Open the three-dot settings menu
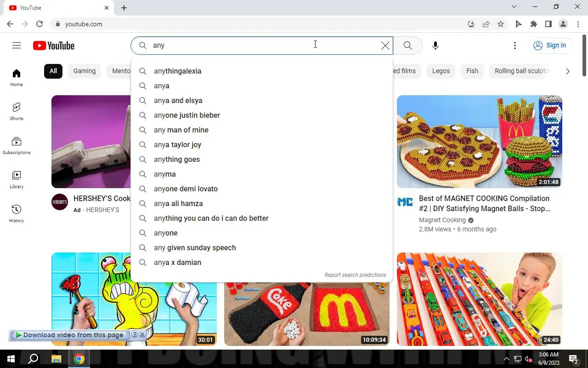 click(515, 46)
